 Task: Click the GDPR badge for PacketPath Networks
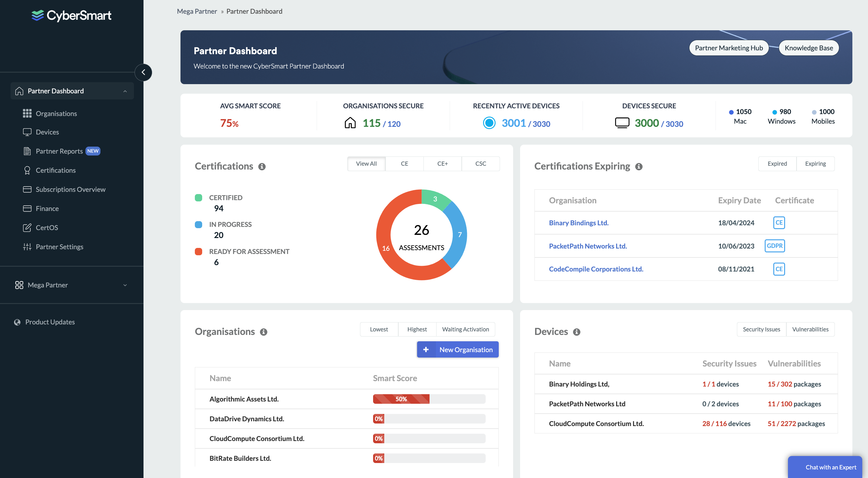[x=774, y=246]
